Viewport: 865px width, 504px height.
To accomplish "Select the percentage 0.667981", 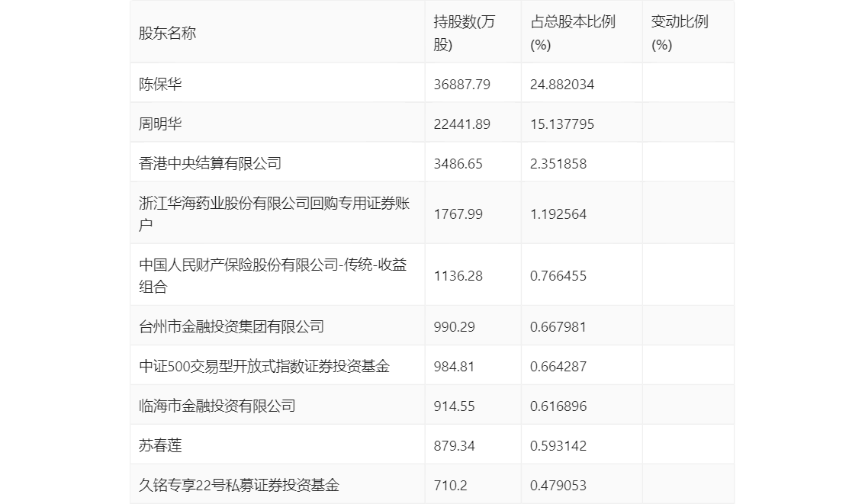I will click(x=558, y=327).
